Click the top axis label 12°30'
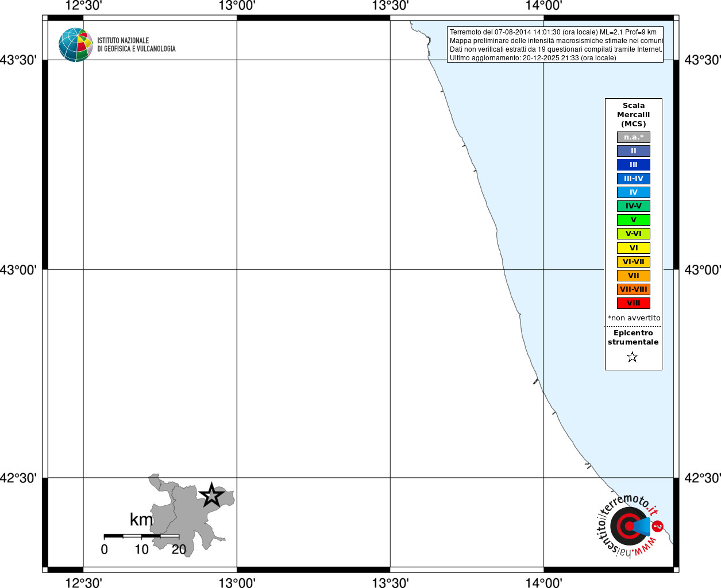Viewport: 721px width, 588px height. pyautogui.click(x=83, y=6)
